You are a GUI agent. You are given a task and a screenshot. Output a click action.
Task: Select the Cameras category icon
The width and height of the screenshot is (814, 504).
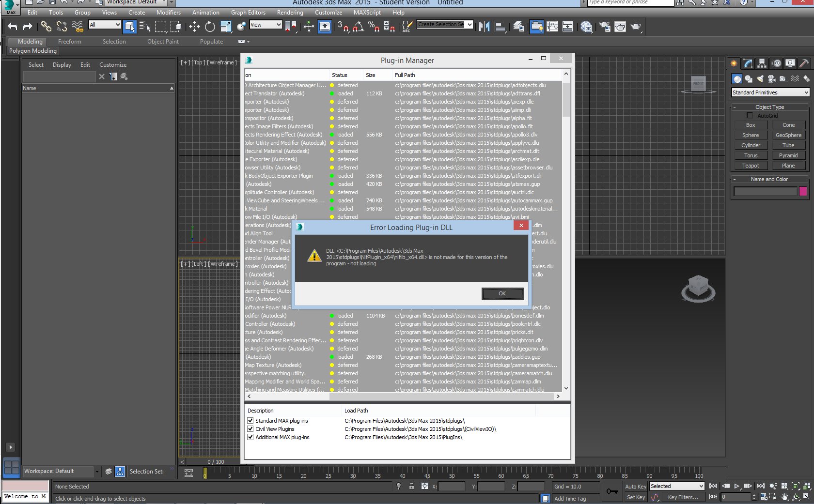tap(772, 78)
